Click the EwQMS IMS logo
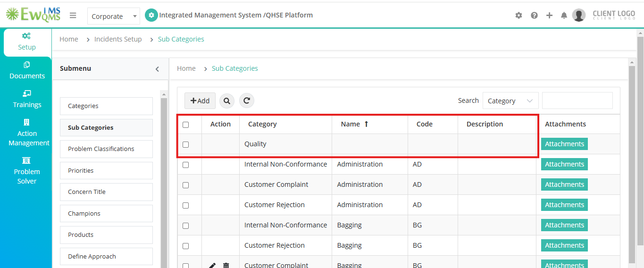The image size is (644, 268). tap(33, 14)
